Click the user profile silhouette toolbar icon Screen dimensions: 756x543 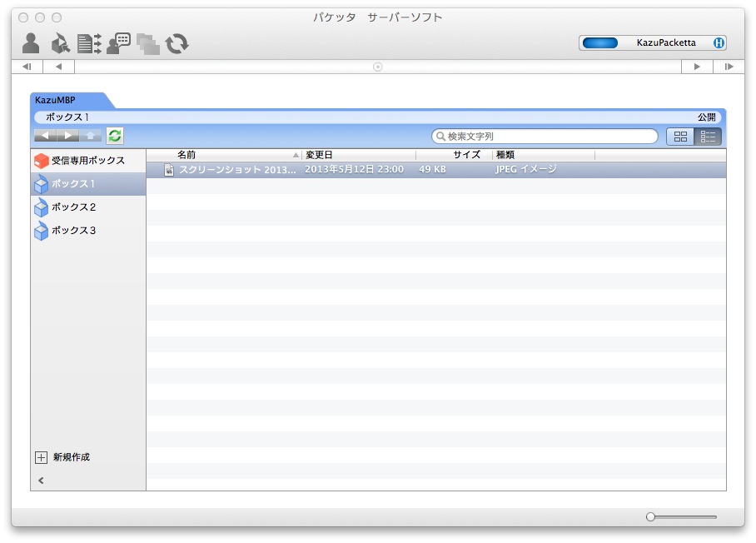31,42
